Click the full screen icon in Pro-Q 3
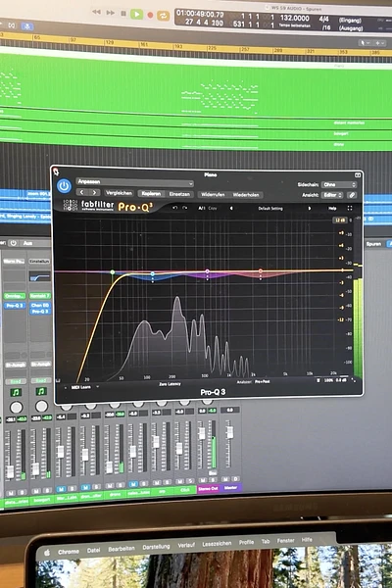Screen dimensions: 392x588 click(350, 208)
